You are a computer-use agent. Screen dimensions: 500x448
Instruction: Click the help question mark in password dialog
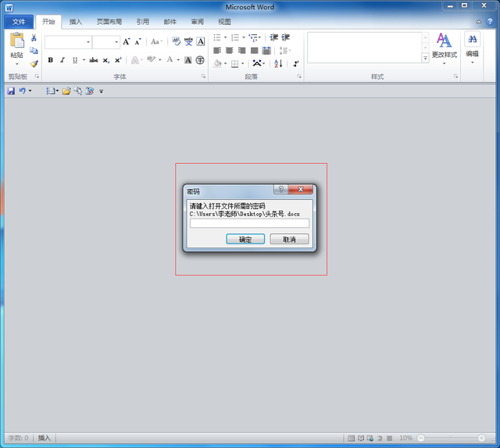[281, 190]
